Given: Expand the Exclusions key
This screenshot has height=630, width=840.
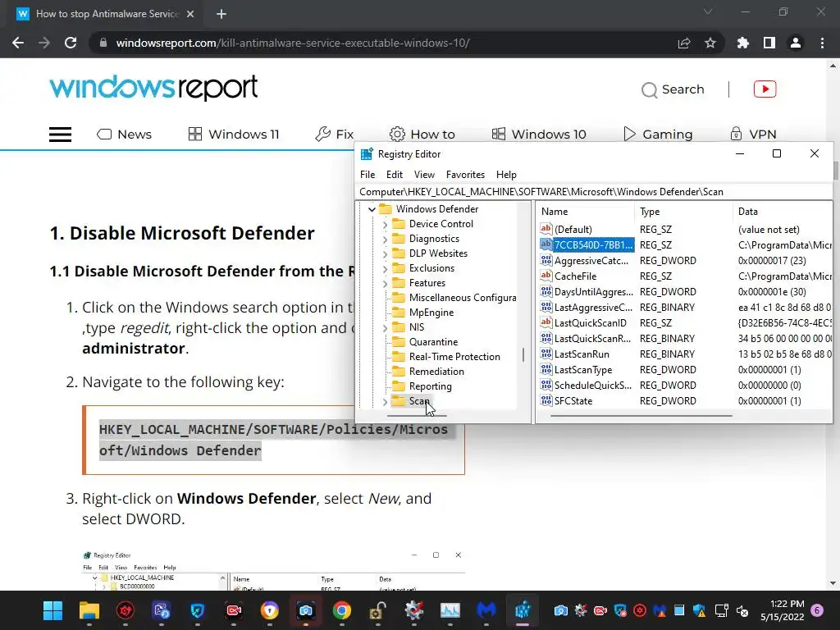Looking at the screenshot, I should (386, 269).
